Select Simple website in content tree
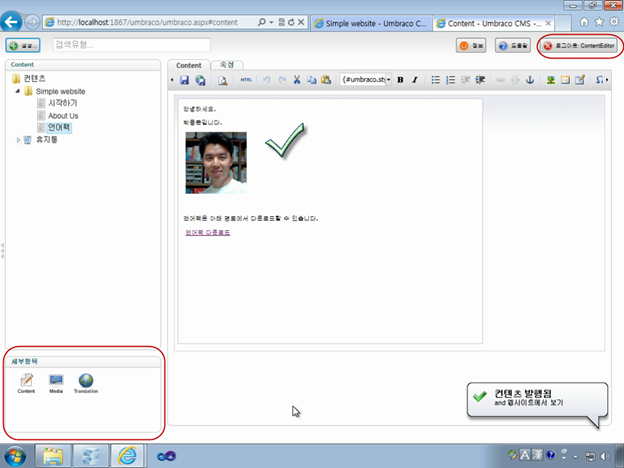This screenshot has height=468, width=624. tap(60, 91)
